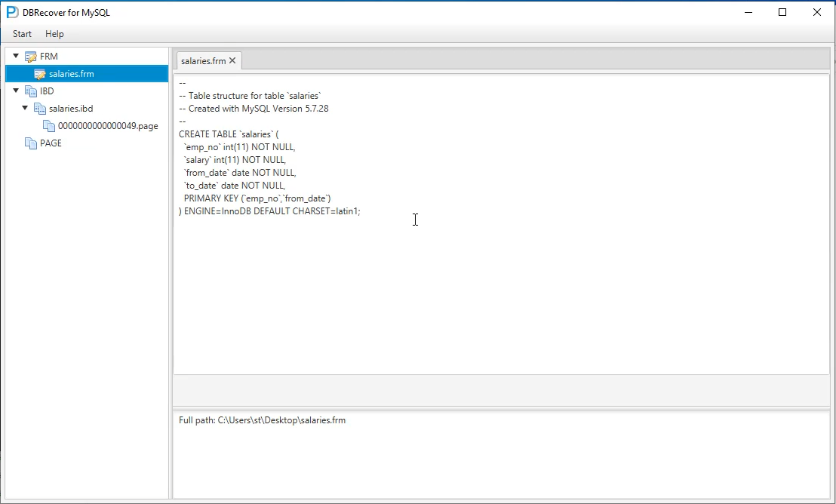
Task: Select the salaries.ibd tree entry label
Action: point(70,109)
